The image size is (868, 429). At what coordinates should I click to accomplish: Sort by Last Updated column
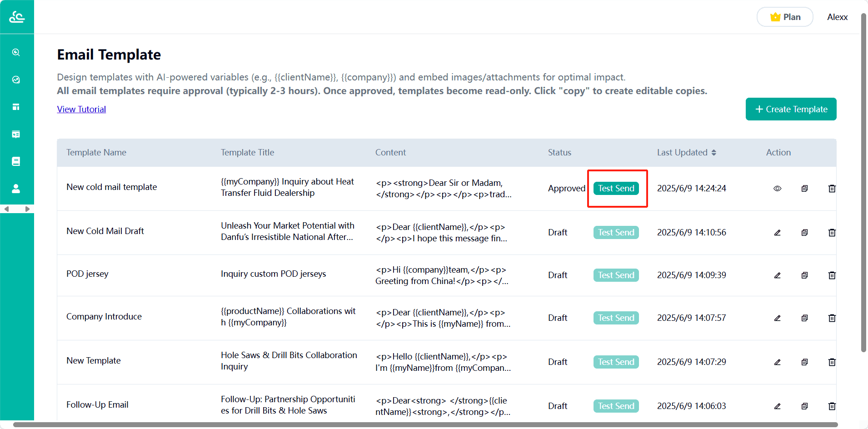coord(714,153)
